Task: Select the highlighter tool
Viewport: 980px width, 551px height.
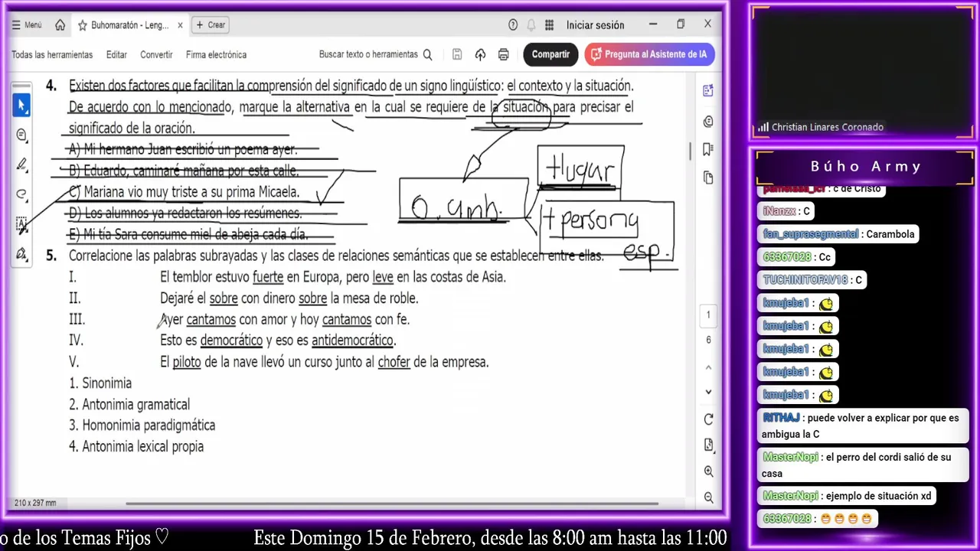Action: click(x=21, y=165)
